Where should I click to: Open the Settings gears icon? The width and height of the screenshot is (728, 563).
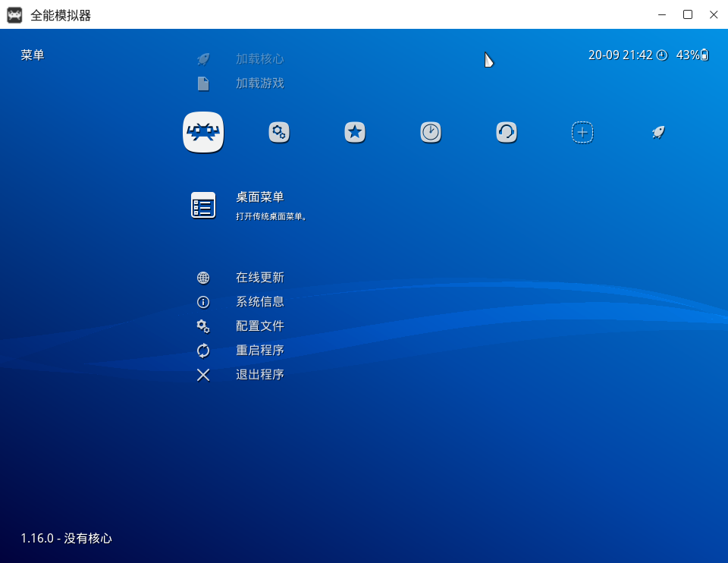279,131
